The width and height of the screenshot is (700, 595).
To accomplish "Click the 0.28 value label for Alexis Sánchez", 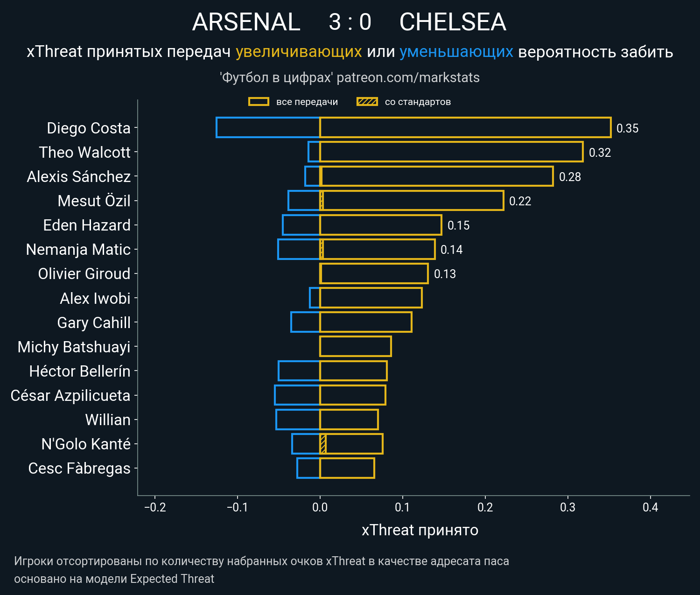I will click(x=570, y=177).
